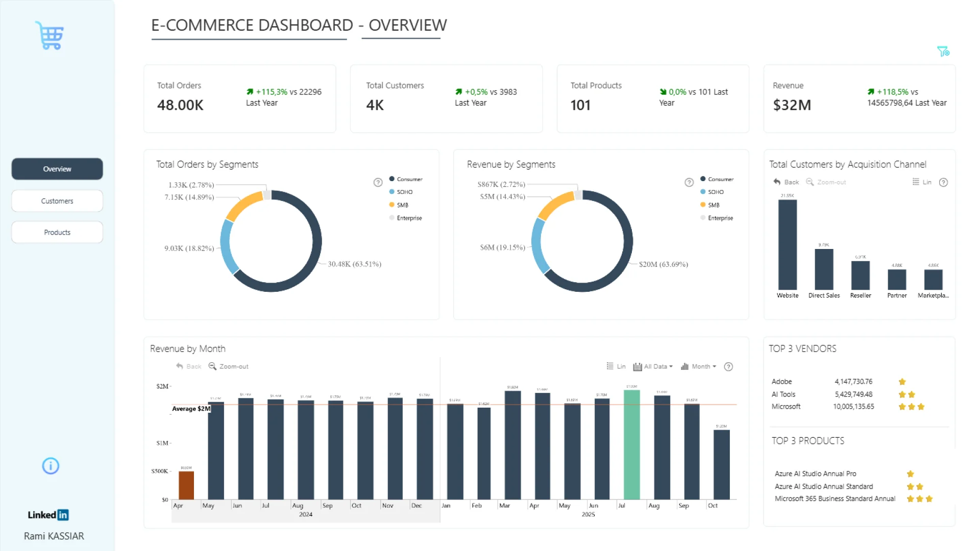This screenshot has height=551, width=980.
Task: Switch to the Customers page
Action: click(57, 201)
